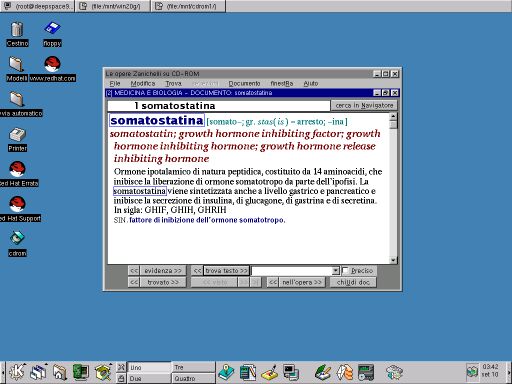Enable the Preciso checkbox
The image size is (512, 384).
tap(345, 271)
